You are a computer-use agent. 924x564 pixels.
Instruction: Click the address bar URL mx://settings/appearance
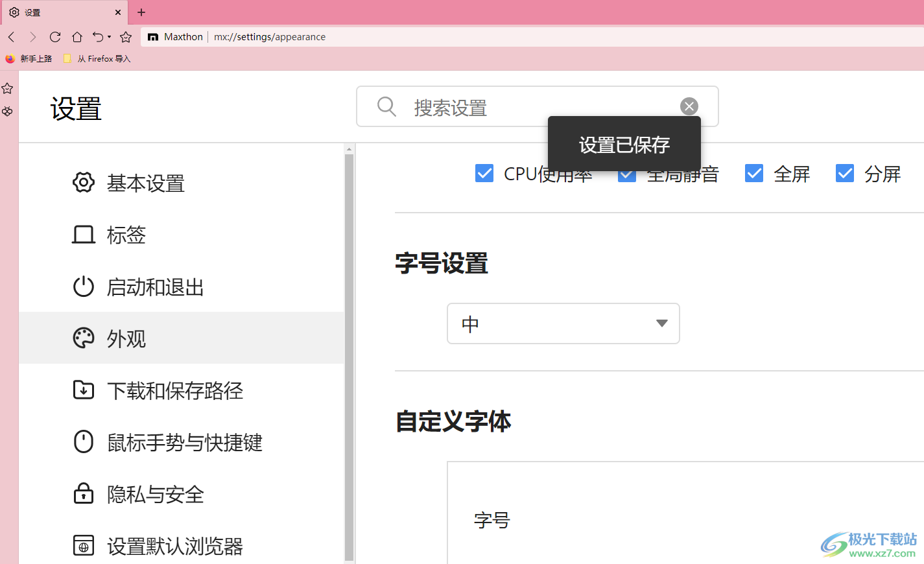click(x=270, y=37)
